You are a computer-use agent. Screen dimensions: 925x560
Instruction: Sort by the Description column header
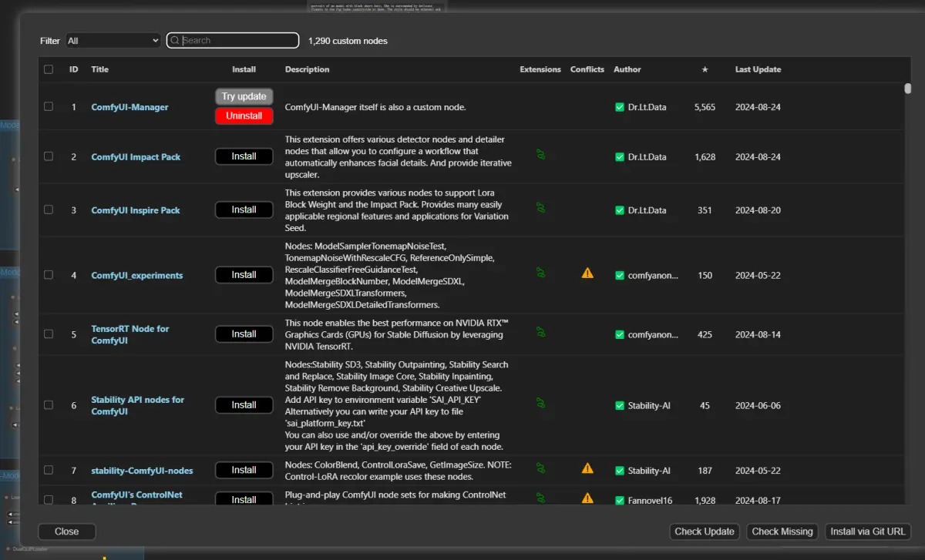pyautogui.click(x=307, y=69)
